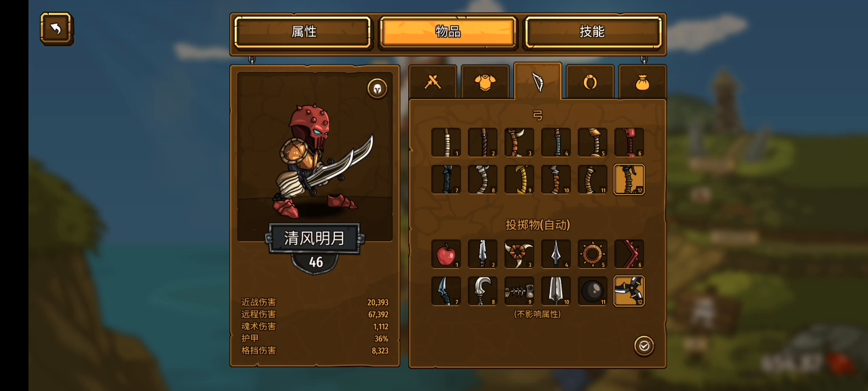Select the red apple throwable
868x391 pixels.
(446, 254)
